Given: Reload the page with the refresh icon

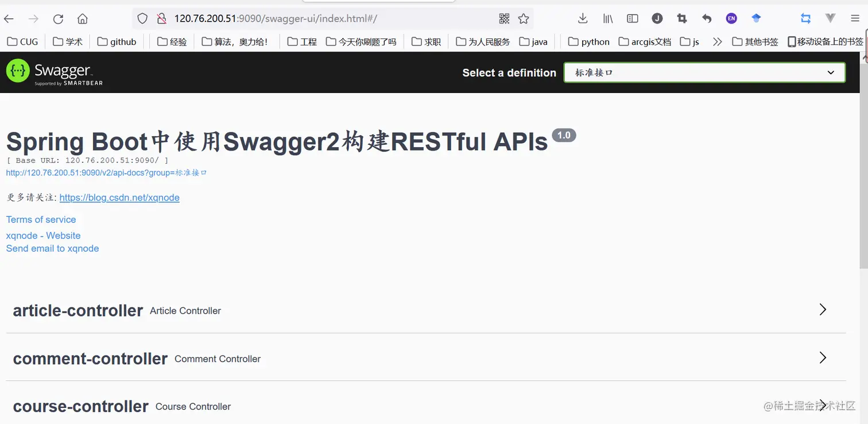Looking at the screenshot, I should pyautogui.click(x=58, y=19).
